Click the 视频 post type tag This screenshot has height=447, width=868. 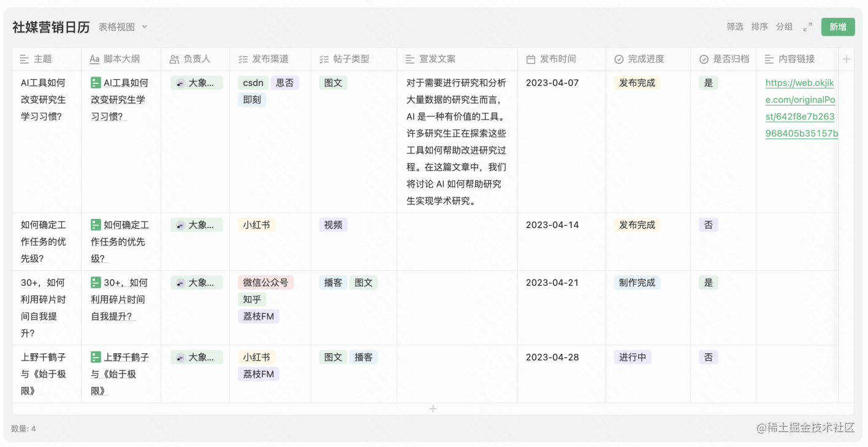[333, 225]
